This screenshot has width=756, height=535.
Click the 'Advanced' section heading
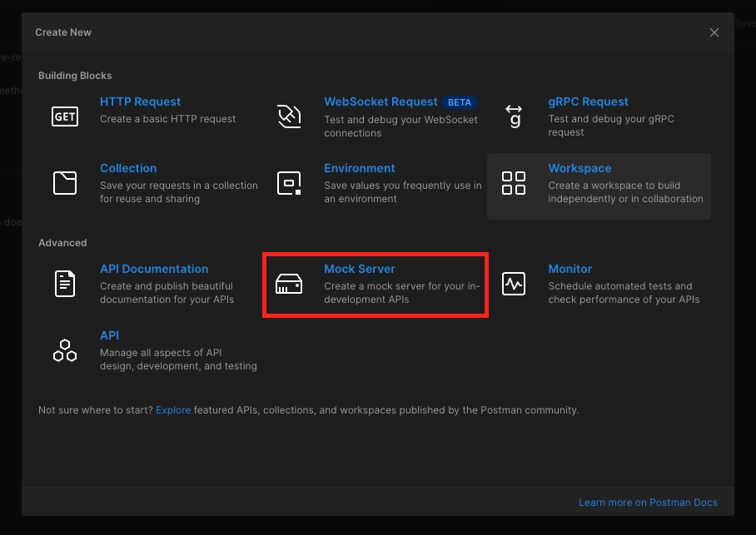coord(62,243)
